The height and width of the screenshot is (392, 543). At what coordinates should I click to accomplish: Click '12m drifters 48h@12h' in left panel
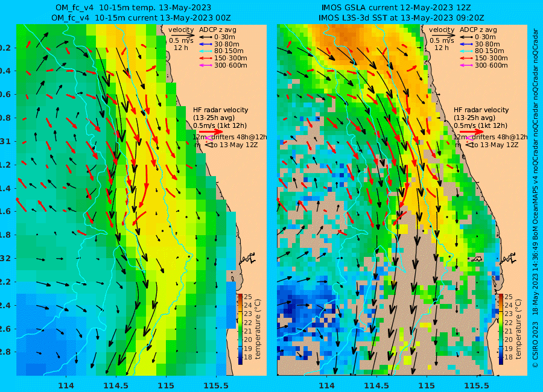tap(230, 137)
